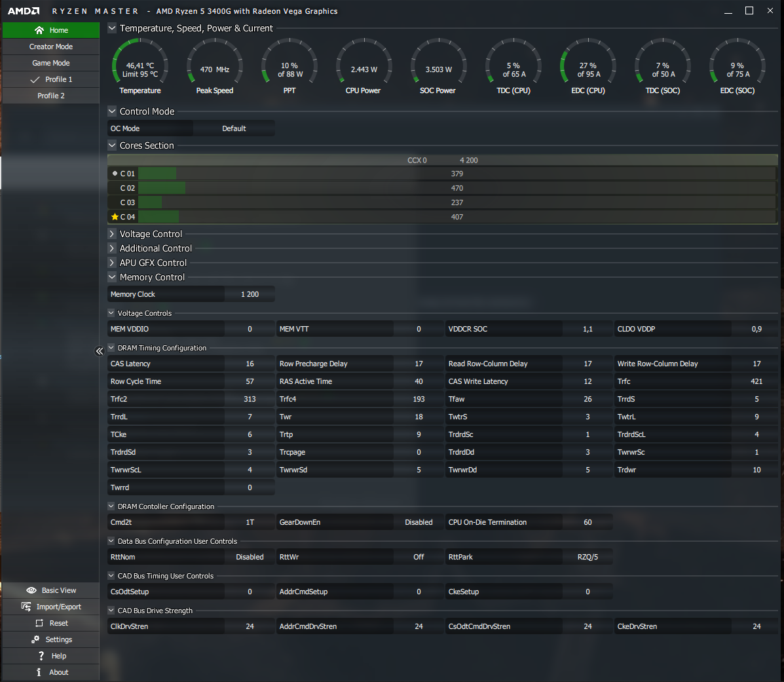Collapse Data Bus Configuration User Controls
Image resolution: width=784 pixels, height=682 pixels.
tap(111, 540)
